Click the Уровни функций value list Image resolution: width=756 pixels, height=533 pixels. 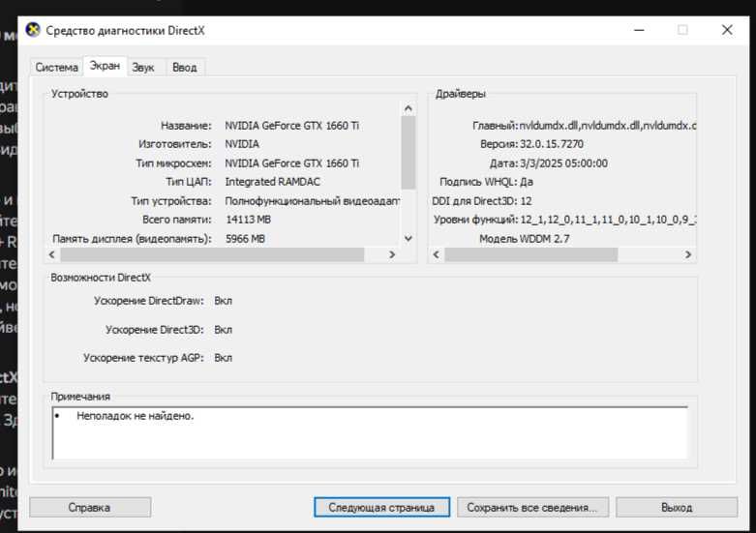(x=608, y=220)
